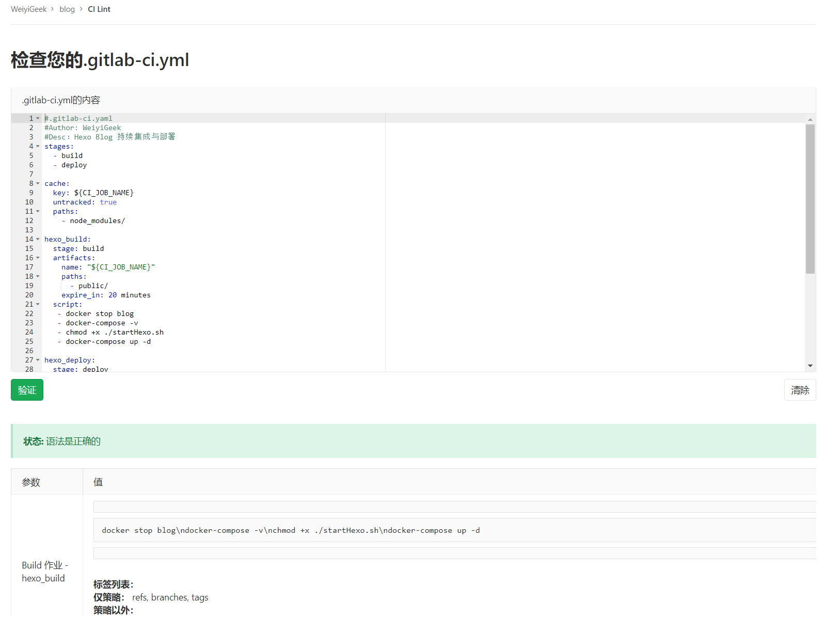Click the 'key: ${CI_JOB_NAME}' line

click(x=93, y=193)
